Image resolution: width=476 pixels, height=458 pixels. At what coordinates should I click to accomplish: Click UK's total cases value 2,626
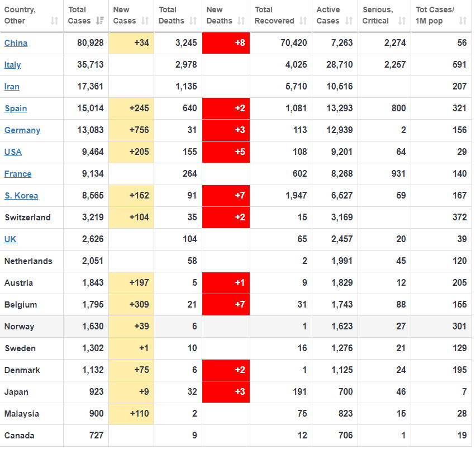coord(93,239)
